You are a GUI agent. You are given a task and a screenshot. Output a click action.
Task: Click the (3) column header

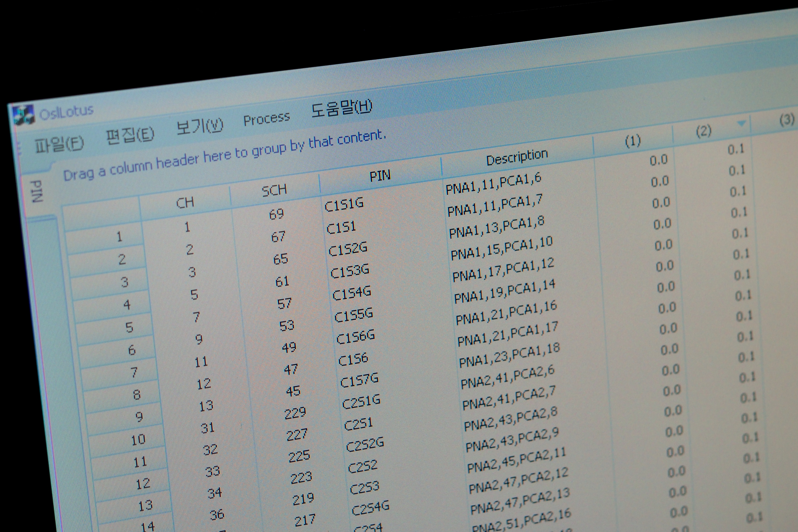click(786, 120)
